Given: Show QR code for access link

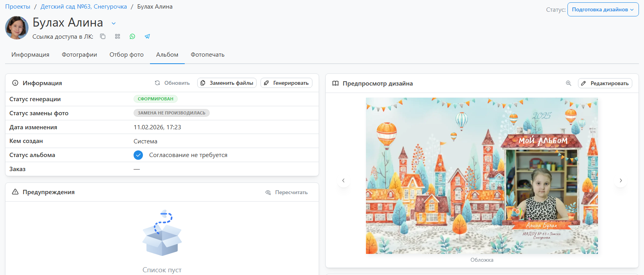Looking at the screenshot, I should coord(118,36).
